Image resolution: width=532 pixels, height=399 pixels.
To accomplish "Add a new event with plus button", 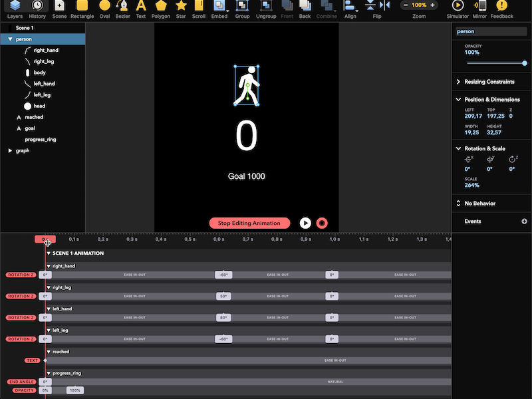I will coord(524,221).
